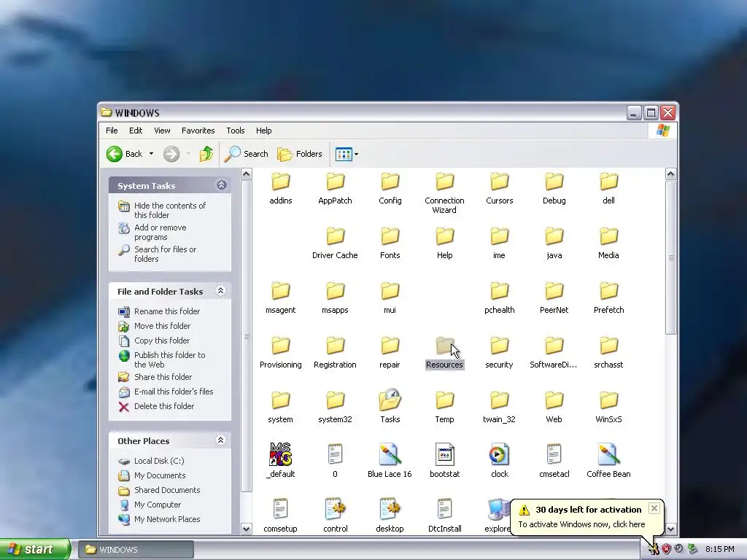Select the Blue Lace 16 bitmap file
The height and width of the screenshot is (560, 747).
390,461
